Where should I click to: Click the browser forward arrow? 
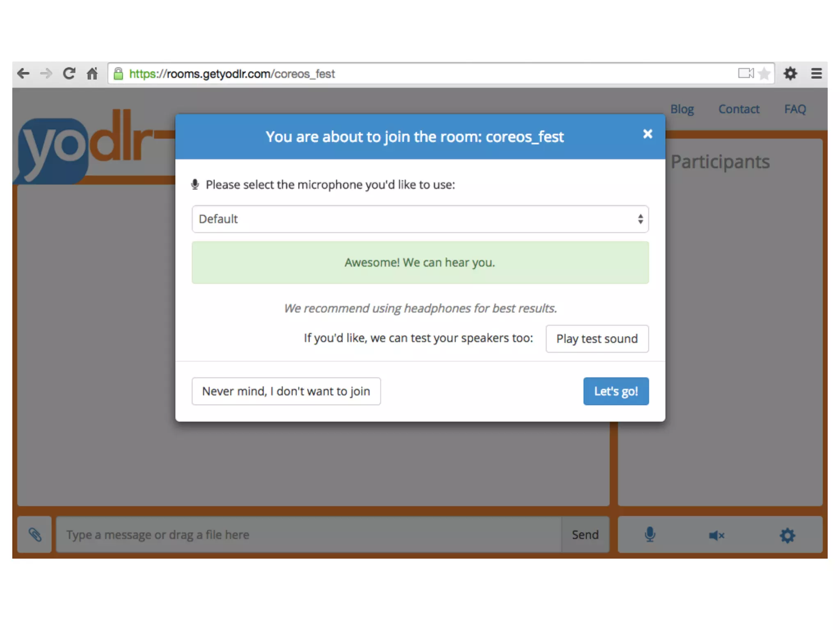[x=46, y=74]
